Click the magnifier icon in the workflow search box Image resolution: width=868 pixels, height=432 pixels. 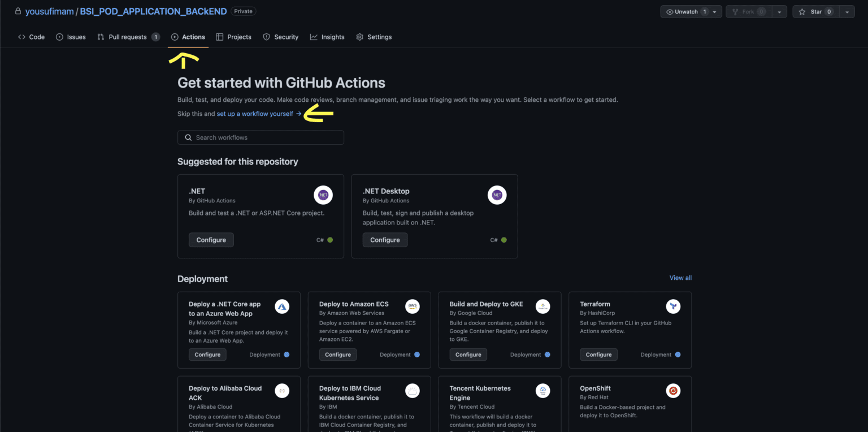[x=188, y=137]
